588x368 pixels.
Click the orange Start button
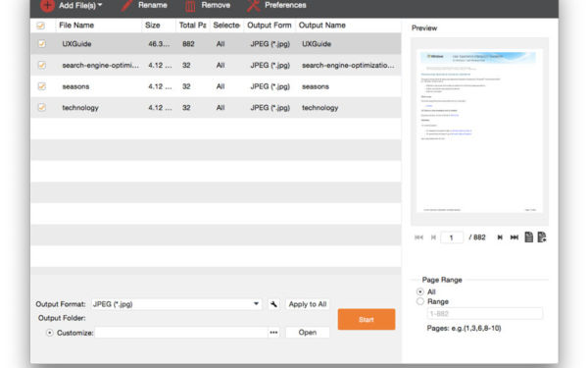coord(367,319)
